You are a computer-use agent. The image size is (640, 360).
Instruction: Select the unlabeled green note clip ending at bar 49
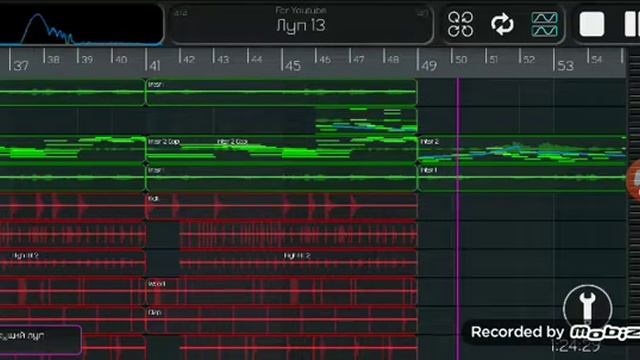point(366,121)
